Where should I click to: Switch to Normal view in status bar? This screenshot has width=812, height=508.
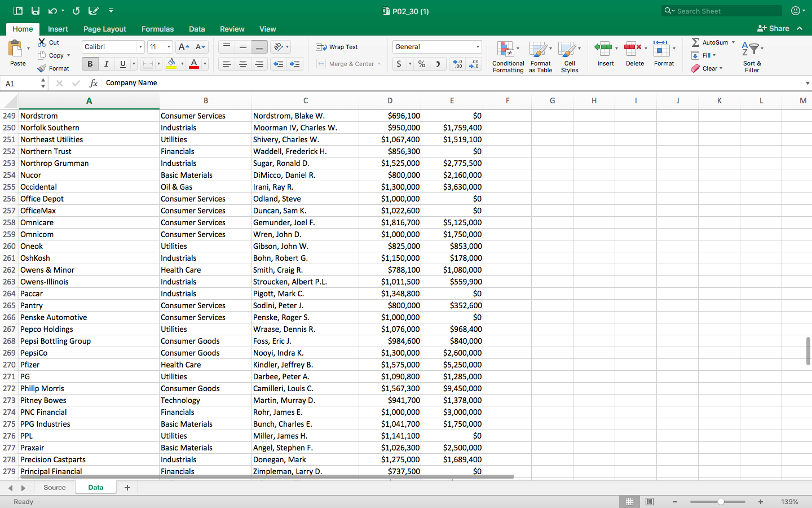pyautogui.click(x=629, y=501)
